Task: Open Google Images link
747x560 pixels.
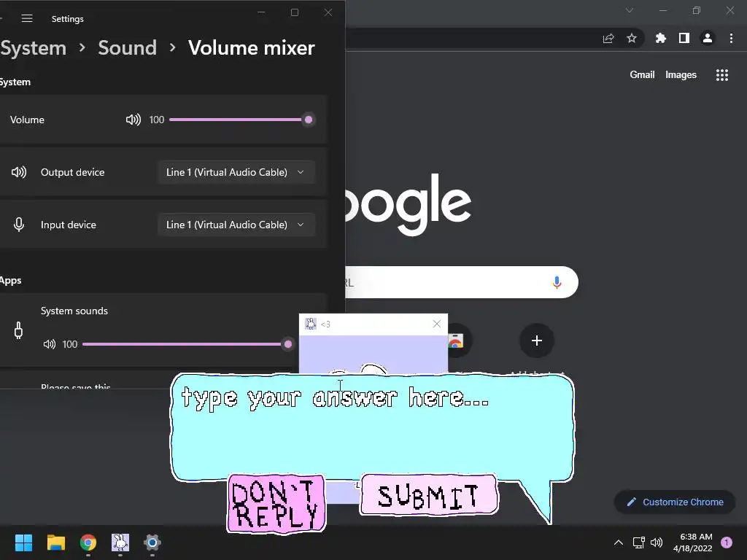Action: [681, 75]
